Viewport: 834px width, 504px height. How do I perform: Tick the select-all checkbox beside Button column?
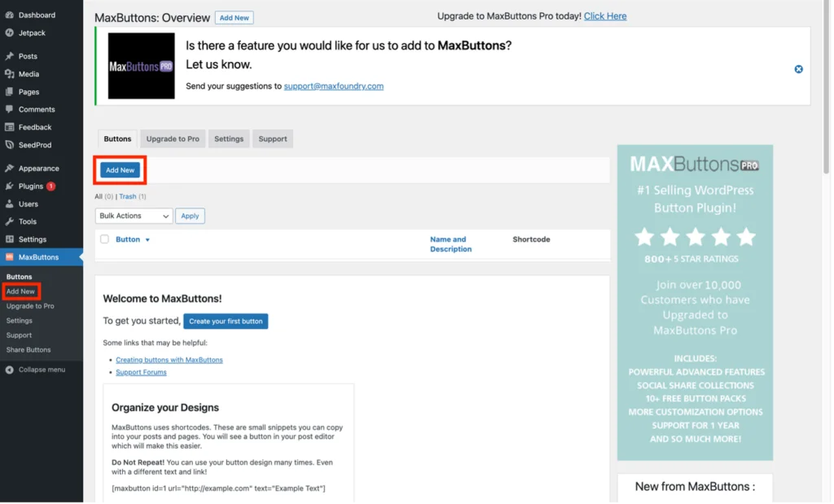[x=104, y=239]
